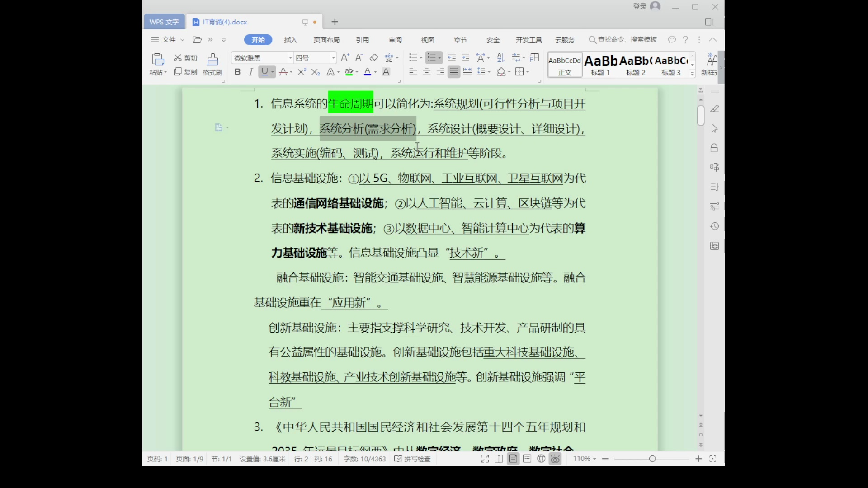868x488 pixels.
Task: Click the show/hide paragraph layout grid icon
Action: pyautogui.click(x=535, y=58)
